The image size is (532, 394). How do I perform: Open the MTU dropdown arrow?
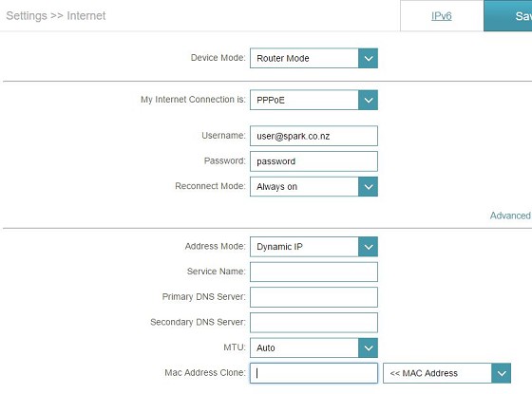click(369, 347)
